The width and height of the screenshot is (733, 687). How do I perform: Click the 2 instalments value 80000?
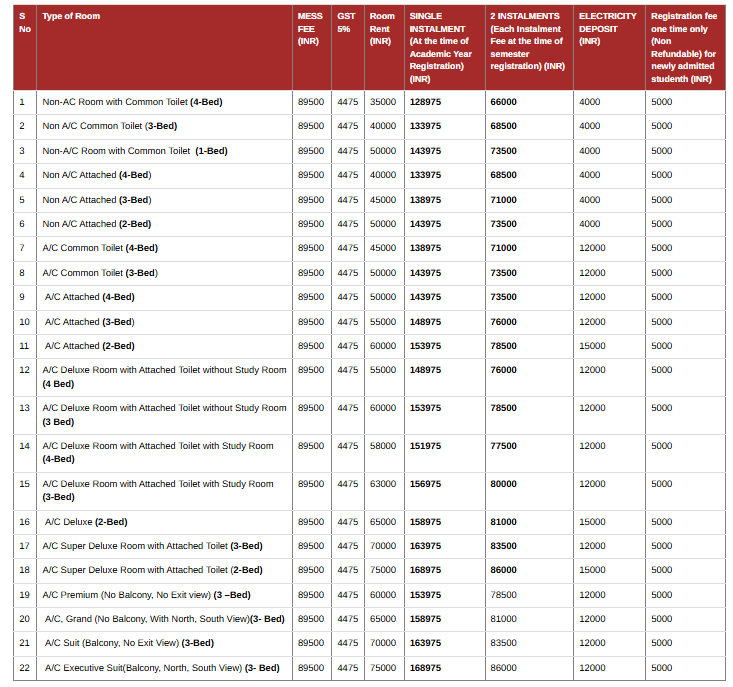pyautogui.click(x=503, y=484)
